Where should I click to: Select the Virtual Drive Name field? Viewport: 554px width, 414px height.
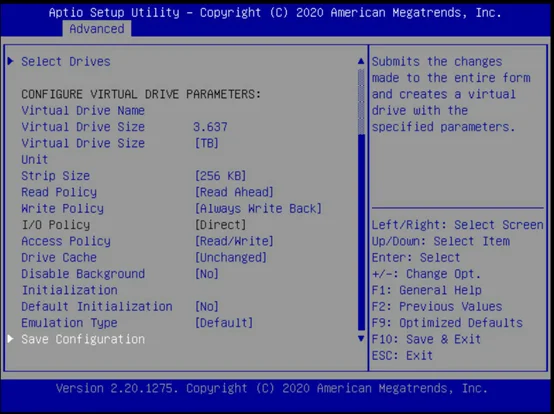[x=83, y=111]
